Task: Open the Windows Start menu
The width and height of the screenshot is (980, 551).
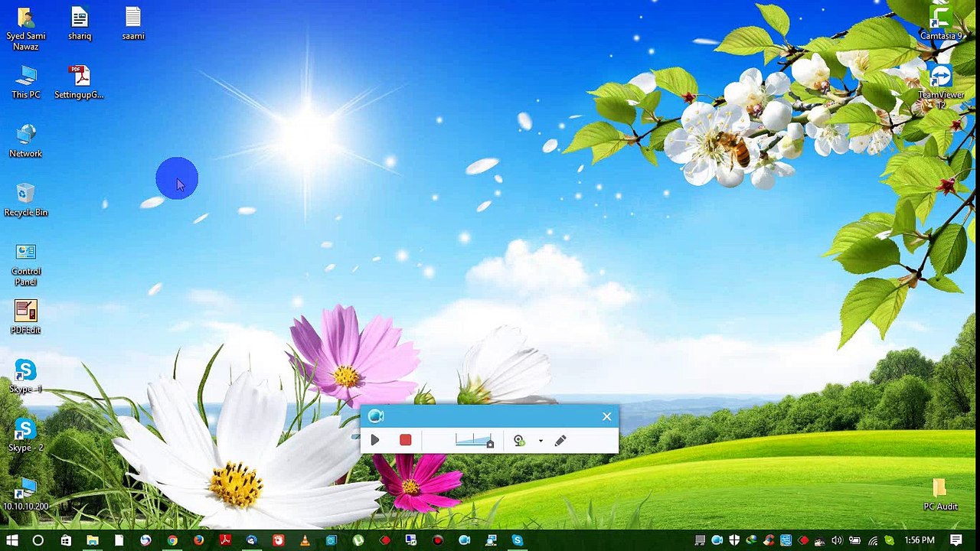Action: [x=11, y=540]
